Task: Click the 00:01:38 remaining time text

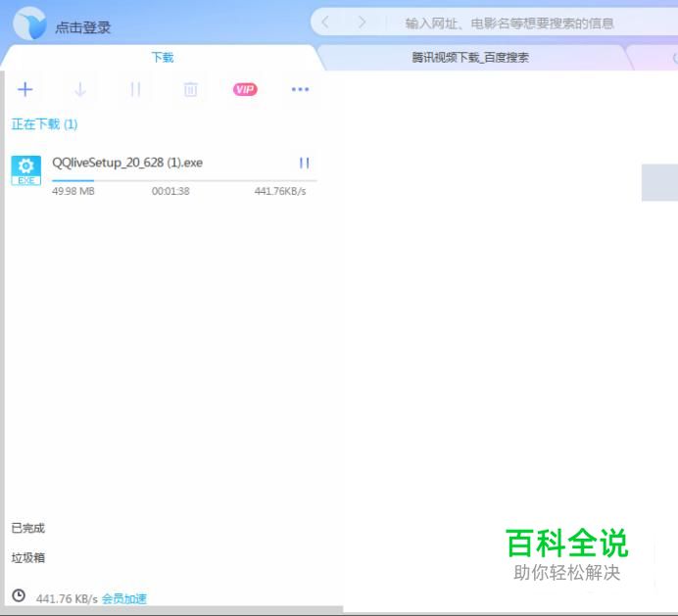Action: [170, 191]
